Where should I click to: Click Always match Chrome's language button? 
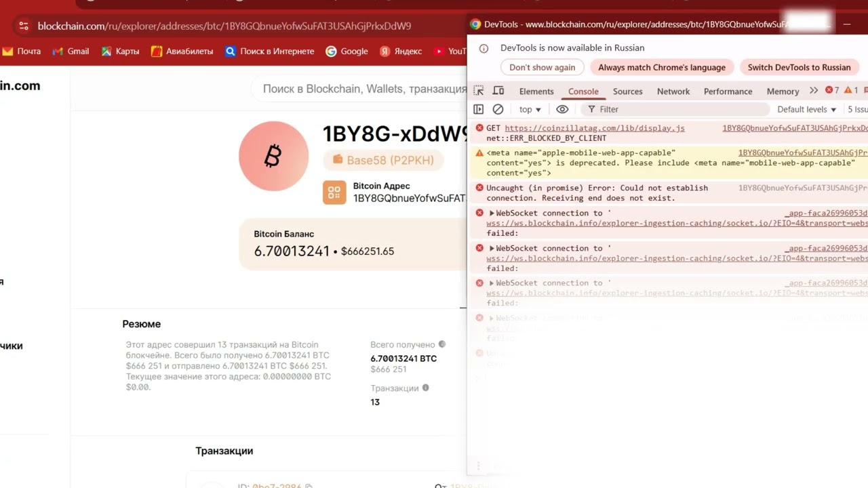coord(662,67)
